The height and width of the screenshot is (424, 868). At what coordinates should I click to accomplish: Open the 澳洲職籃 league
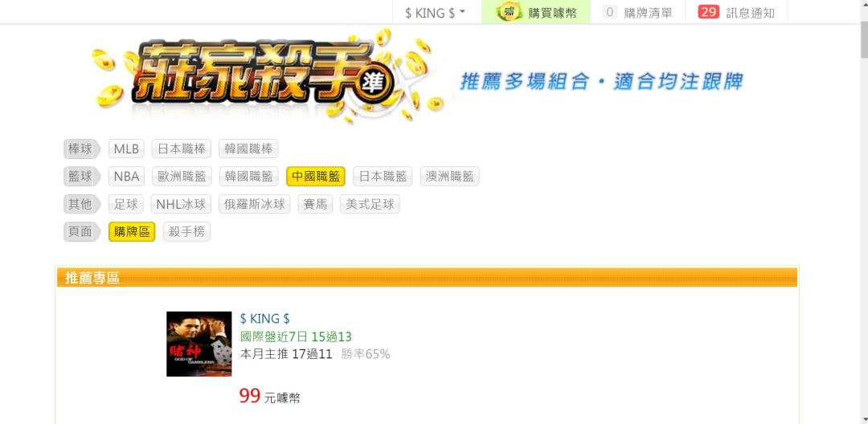click(449, 177)
